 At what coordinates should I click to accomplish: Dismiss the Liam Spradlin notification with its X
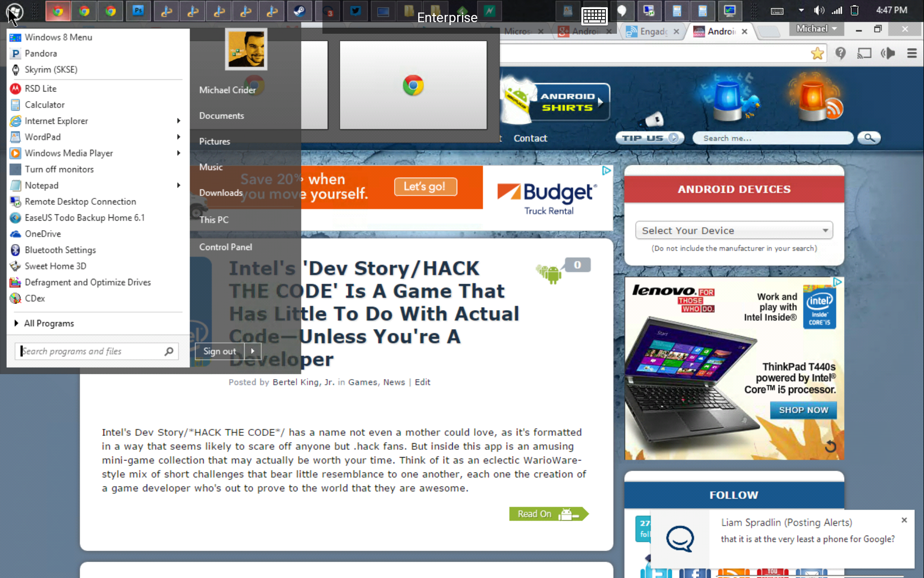(903, 520)
